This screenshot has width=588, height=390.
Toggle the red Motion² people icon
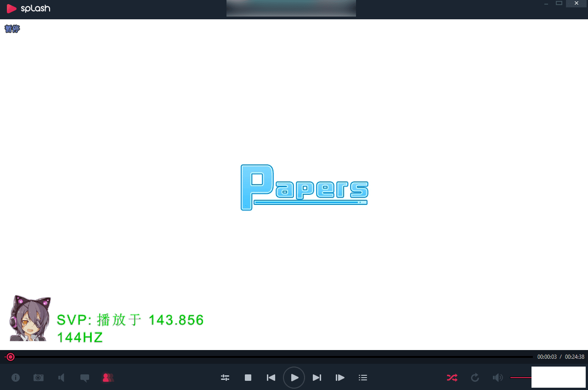point(108,378)
